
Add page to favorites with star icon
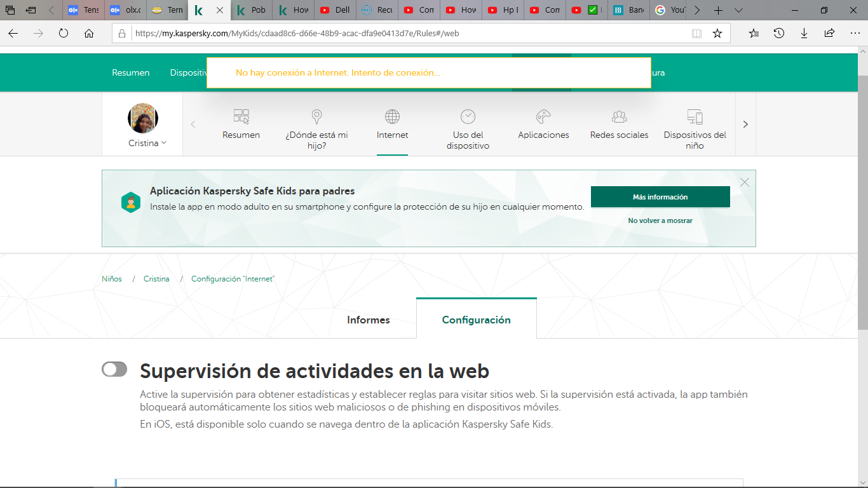pyautogui.click(x=717, y=34)
